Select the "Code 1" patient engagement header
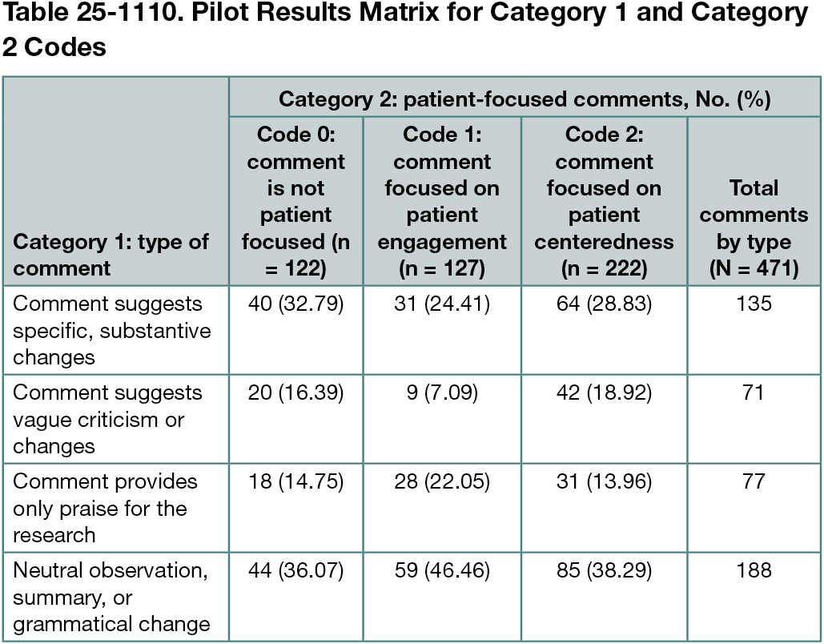 pos(442,202)
